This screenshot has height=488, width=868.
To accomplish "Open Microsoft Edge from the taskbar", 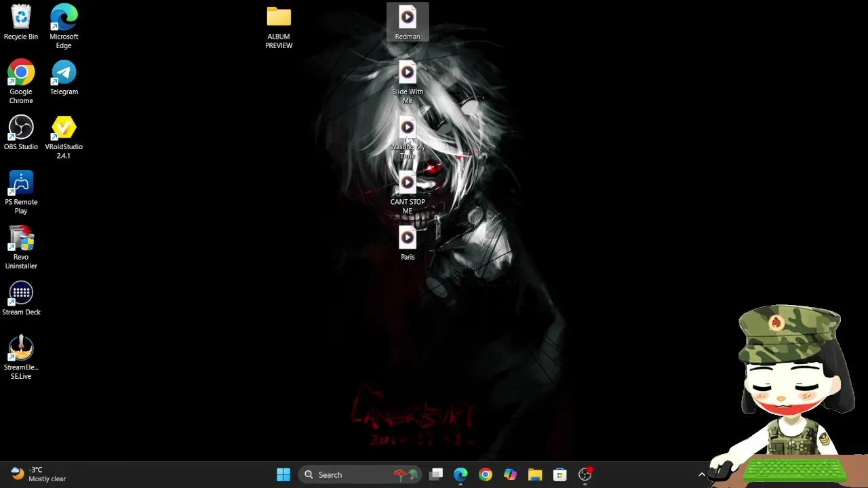I will point(460,474).
